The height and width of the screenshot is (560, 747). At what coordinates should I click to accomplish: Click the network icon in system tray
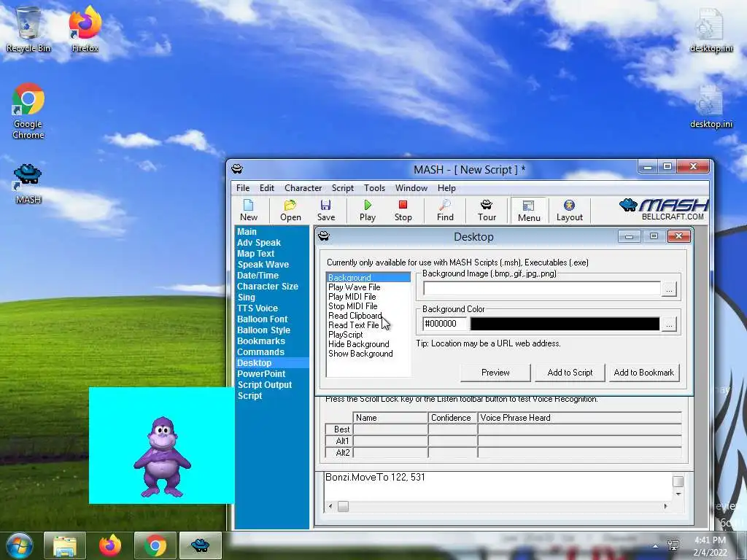coord(673,545)
